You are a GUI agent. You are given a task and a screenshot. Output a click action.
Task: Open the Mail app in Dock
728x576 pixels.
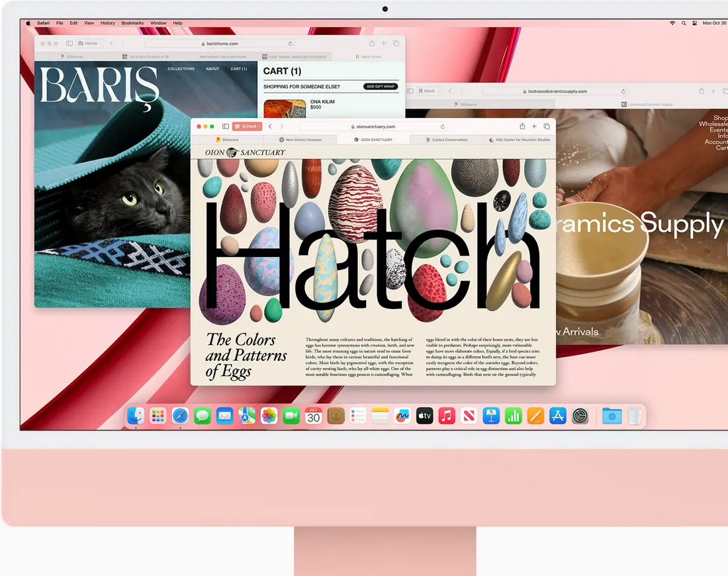point(225,416)
